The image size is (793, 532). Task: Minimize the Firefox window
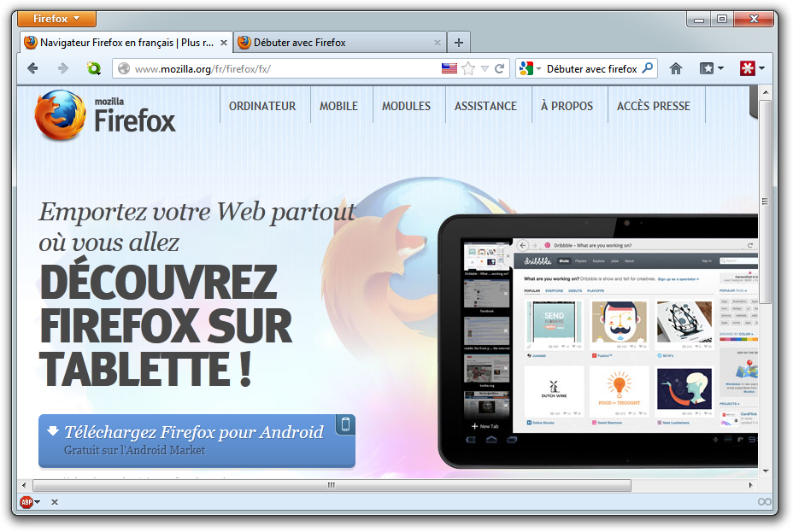[x=698, y=19]
